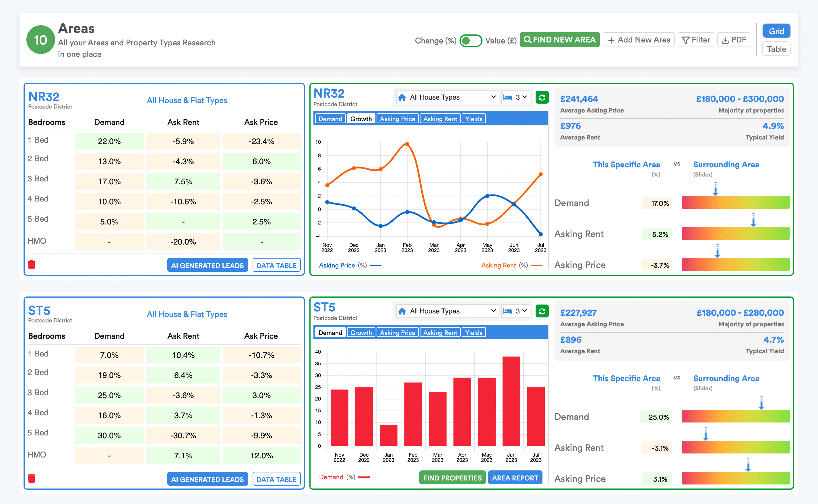Click the PDF download button
This screenshot has height=504, width=818.
coord(734,40)
